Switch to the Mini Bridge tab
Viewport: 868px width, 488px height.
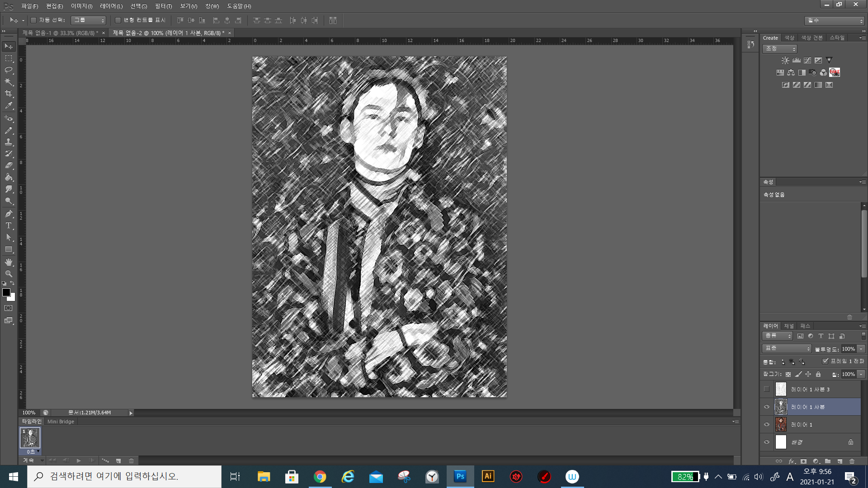[x=61, y=422]
